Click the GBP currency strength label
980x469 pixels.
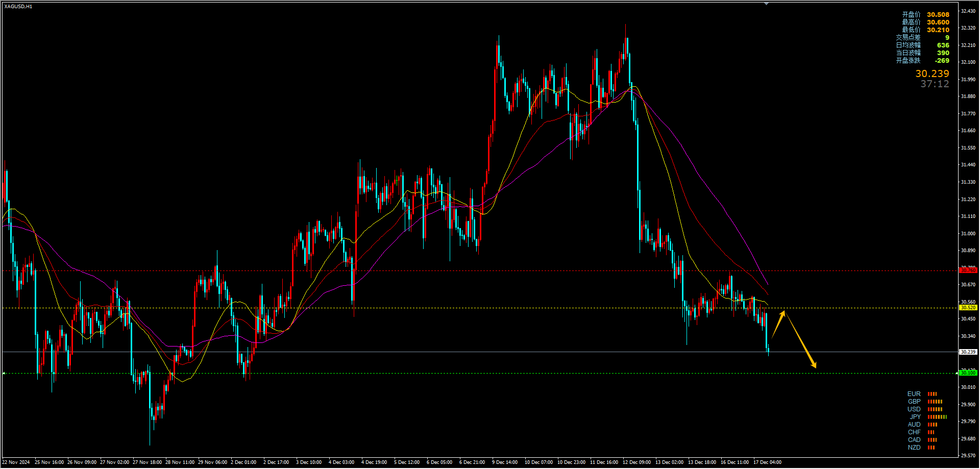click(x=914, y=402)
